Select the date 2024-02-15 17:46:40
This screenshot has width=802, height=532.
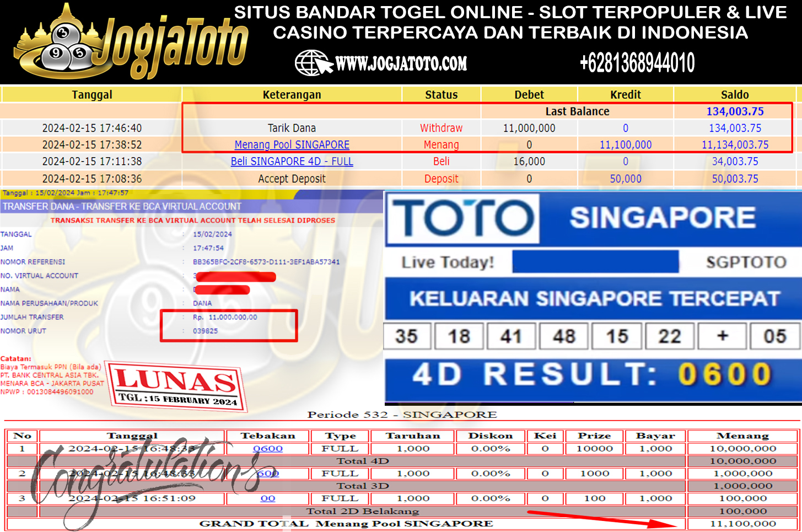(92, 128)
